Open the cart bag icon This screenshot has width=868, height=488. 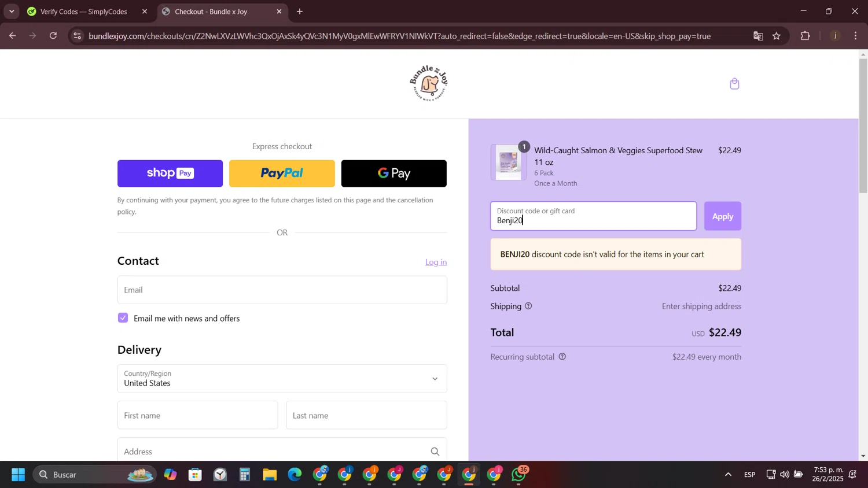click(734, 84)
